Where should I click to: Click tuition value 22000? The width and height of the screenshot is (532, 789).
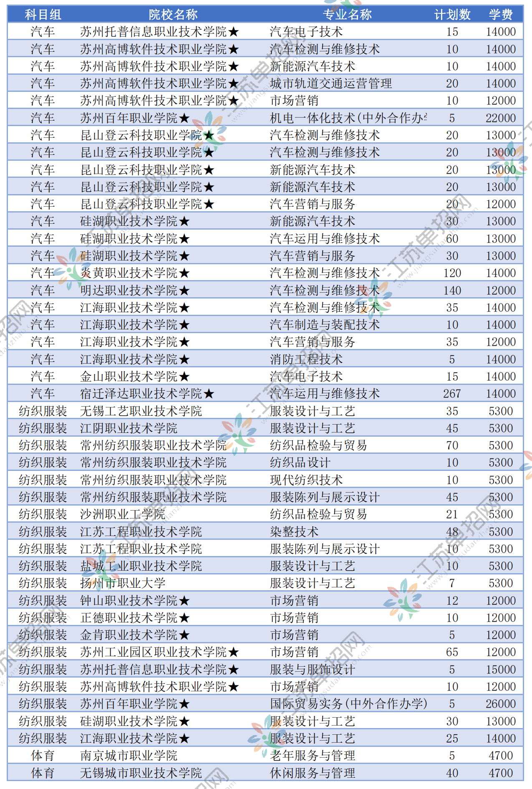(501, 118)
